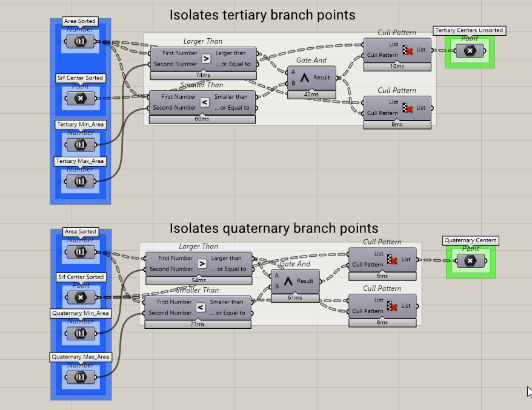Click the Tertiary Min_Area number parameter
This screenshot has height=410, width=532.
point(80,145)
